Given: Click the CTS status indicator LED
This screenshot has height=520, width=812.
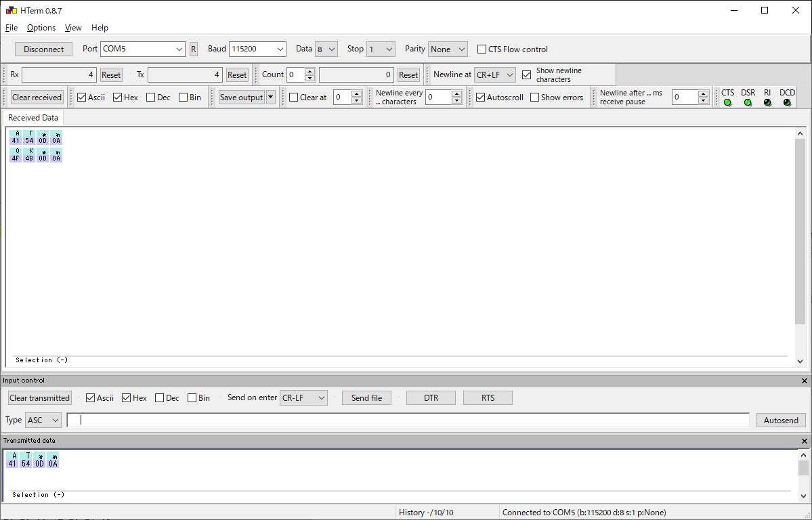Looking at the screenshot, I should coord(727,103).
